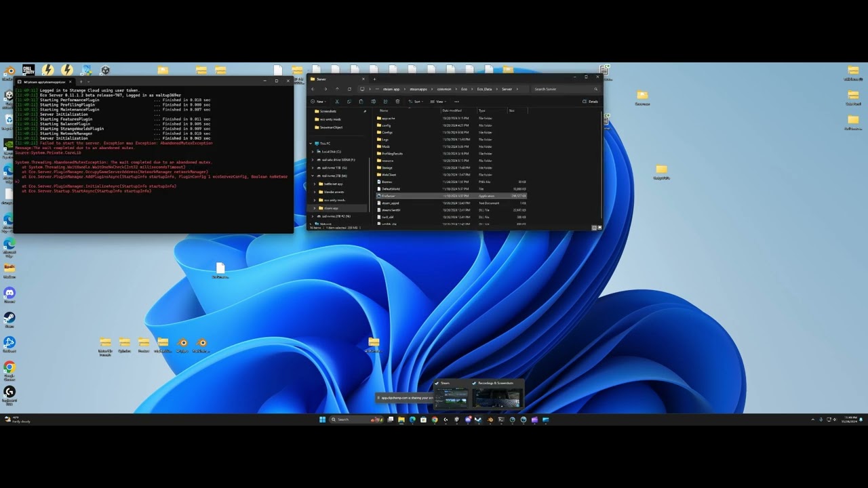Select the terminal tab titled M:\steam app

[45, 81]
